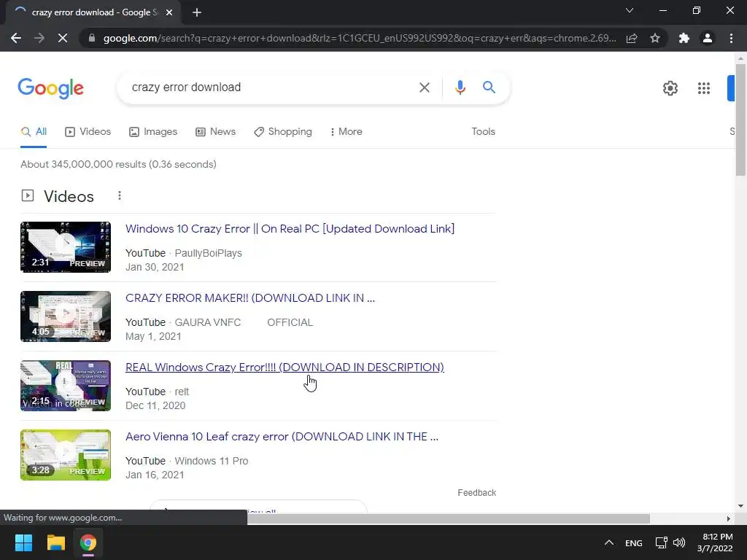Click the About 345,000,000 results text
The height and width of the screenshot is (560, 747).
[118, 164]
